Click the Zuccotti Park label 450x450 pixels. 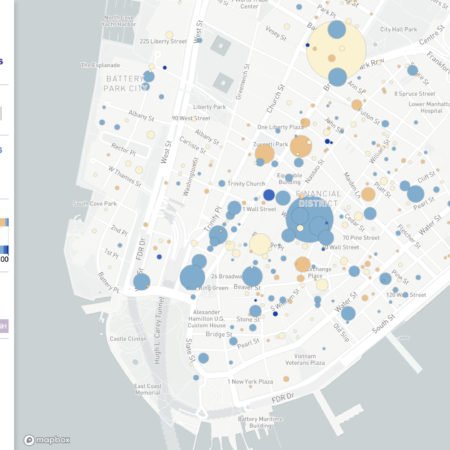coord(270,144)
